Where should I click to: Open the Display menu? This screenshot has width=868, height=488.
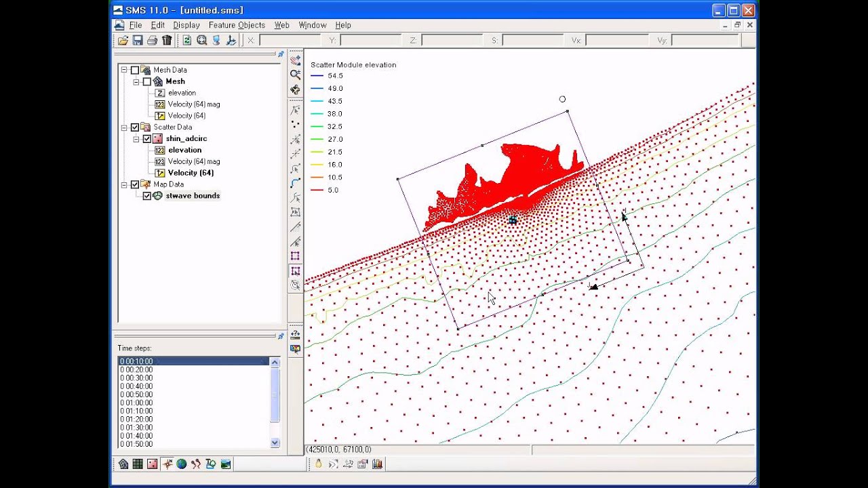186,25
